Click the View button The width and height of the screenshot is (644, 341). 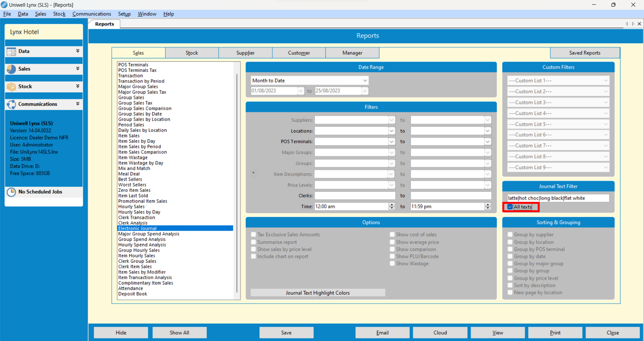tap(498, 333)
